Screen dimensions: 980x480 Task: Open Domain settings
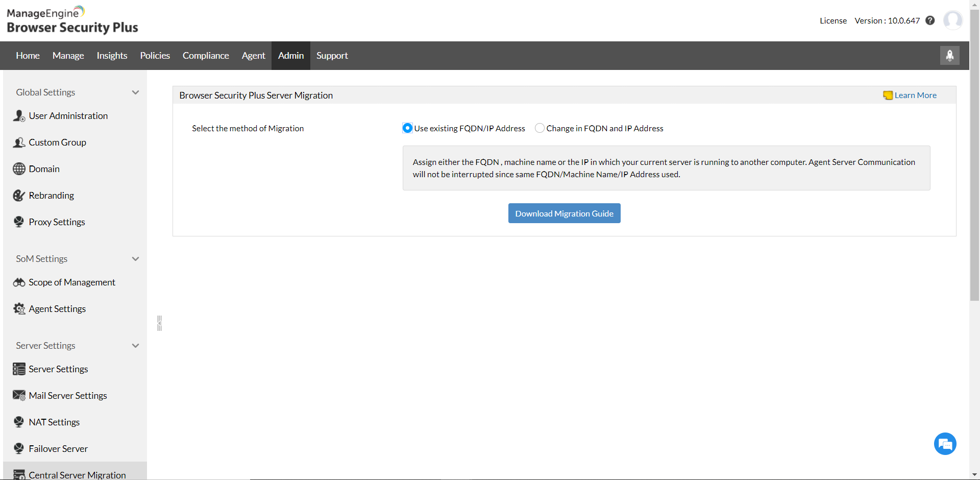[44, 169]
